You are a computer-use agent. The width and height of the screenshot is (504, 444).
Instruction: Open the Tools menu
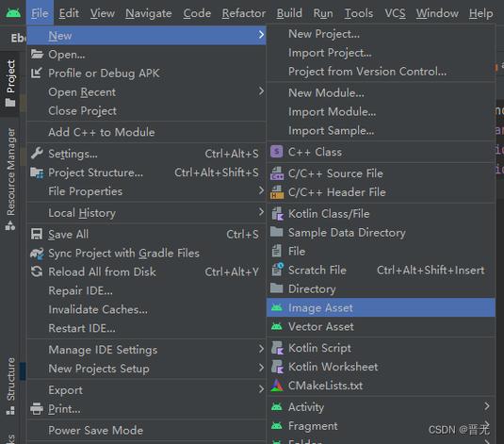coord(359,13)
